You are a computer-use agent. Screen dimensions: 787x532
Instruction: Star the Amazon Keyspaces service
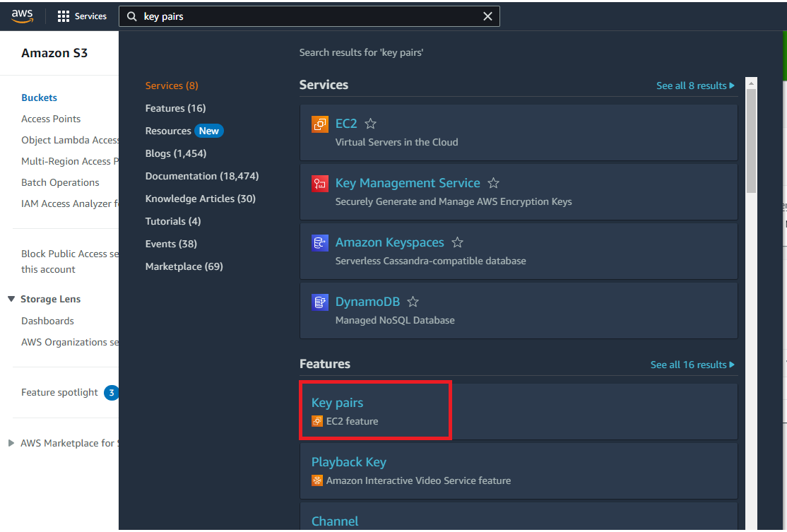[x=457, y=242]
